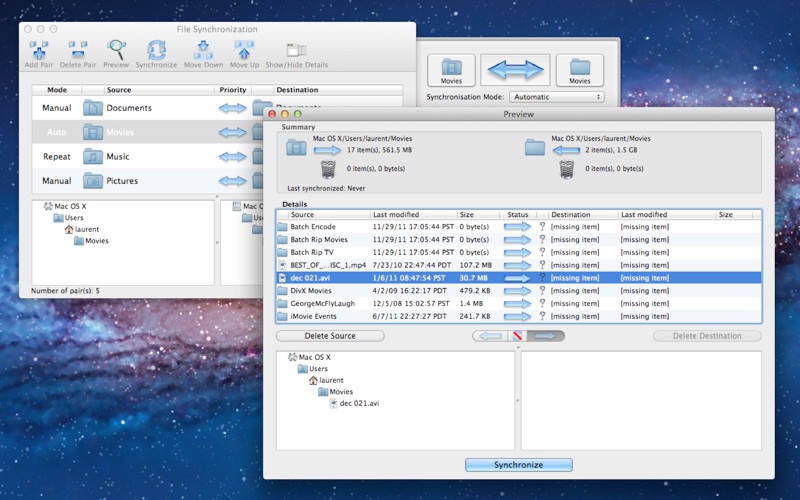800x500 pixels.
Task: Select the right-arrow sync direction segment
Action: click(546, 336)
